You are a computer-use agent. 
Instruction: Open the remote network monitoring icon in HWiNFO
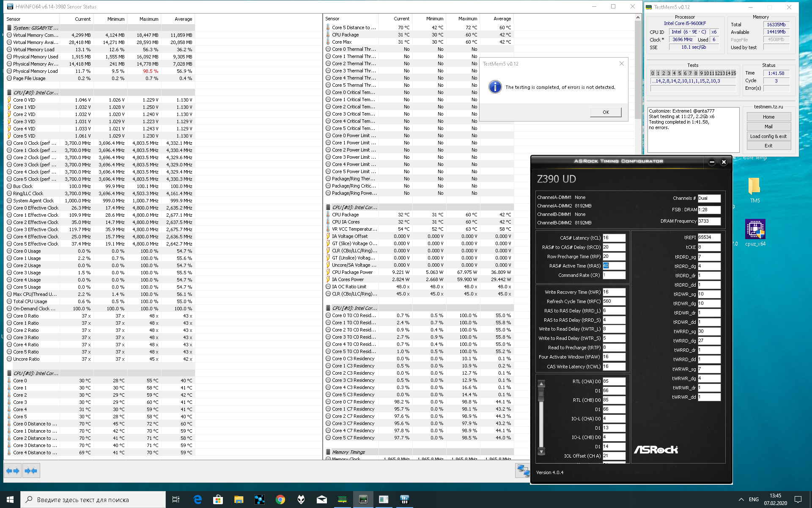[523, 471]
